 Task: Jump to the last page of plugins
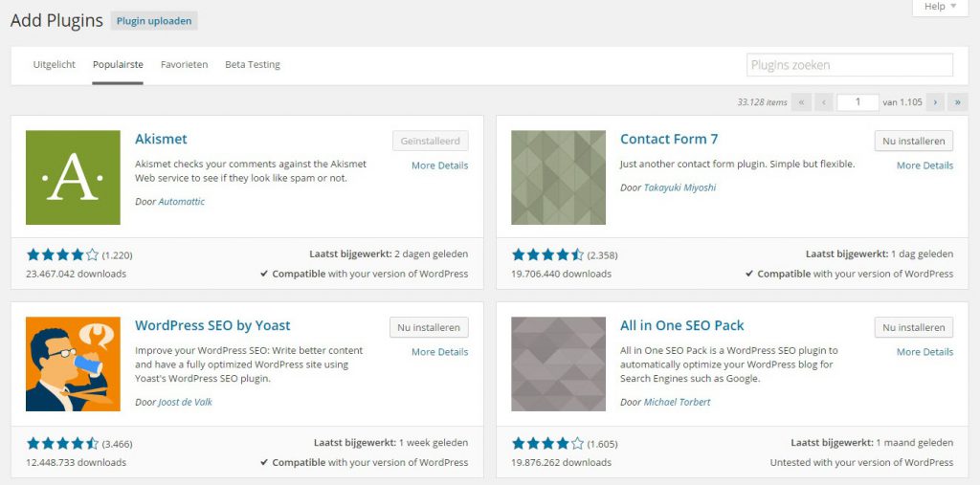click(x=957, y=101)
